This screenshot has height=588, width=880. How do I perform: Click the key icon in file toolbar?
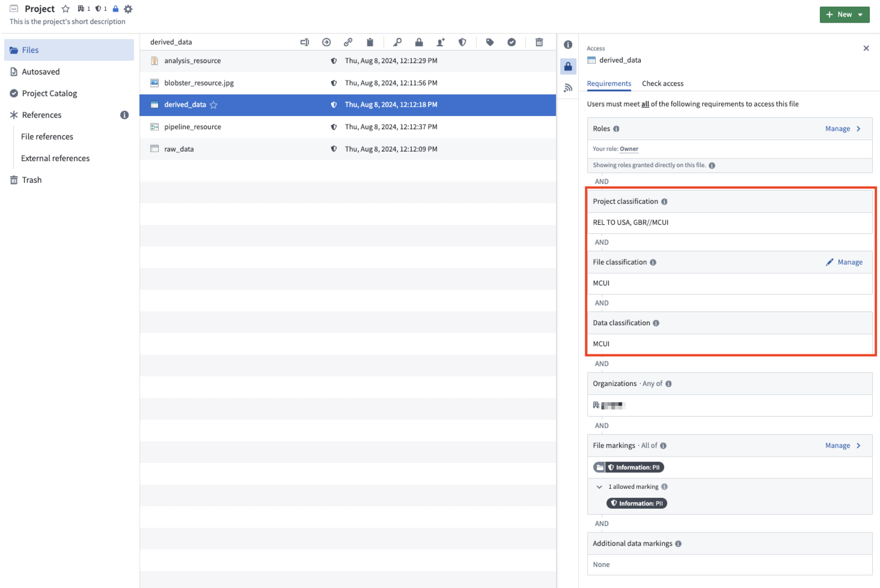(x=397, y=42)
